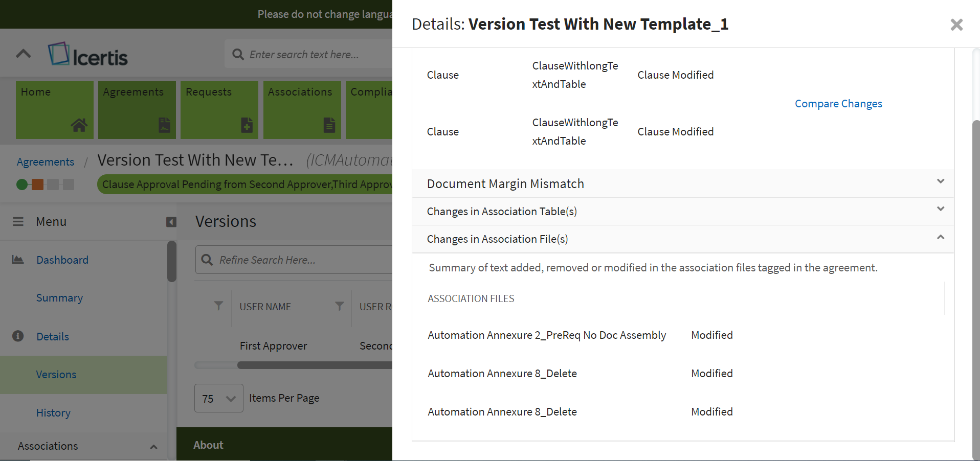Open the Items Per Page dropdown
This screenshot has height=461, width=980.
[x=219, y=398]
